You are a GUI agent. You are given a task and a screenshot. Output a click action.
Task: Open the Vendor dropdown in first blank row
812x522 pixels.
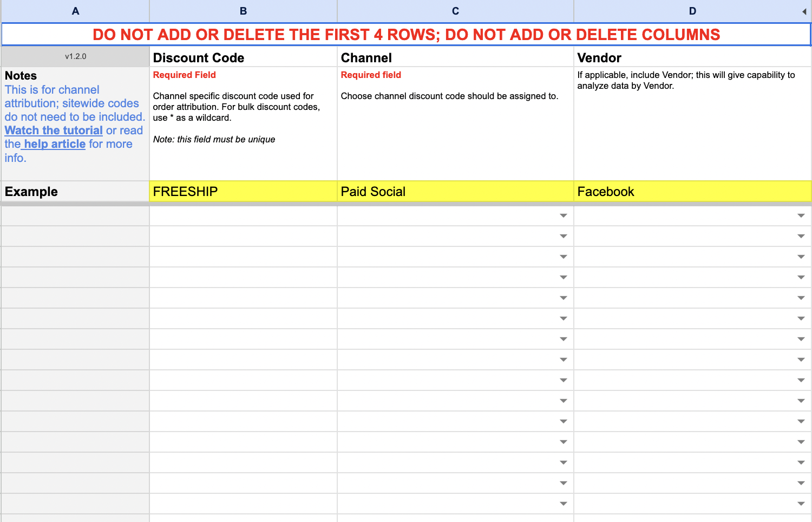801,216
